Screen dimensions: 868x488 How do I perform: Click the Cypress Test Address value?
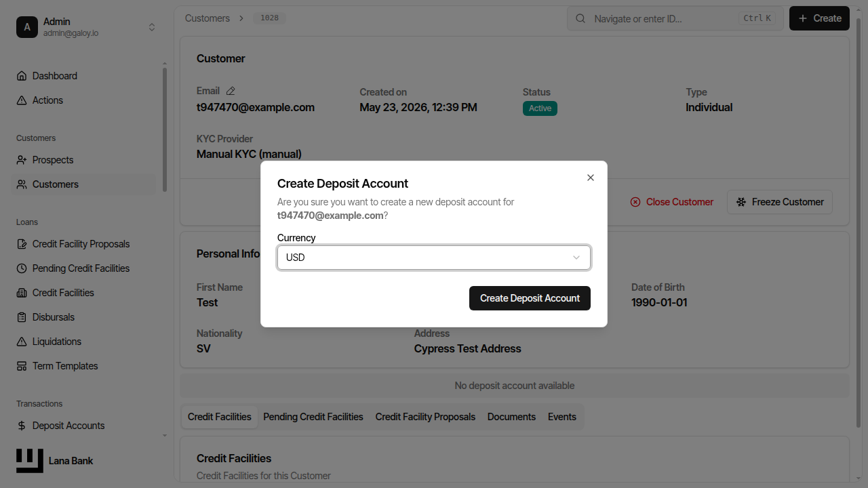(468, 348)
